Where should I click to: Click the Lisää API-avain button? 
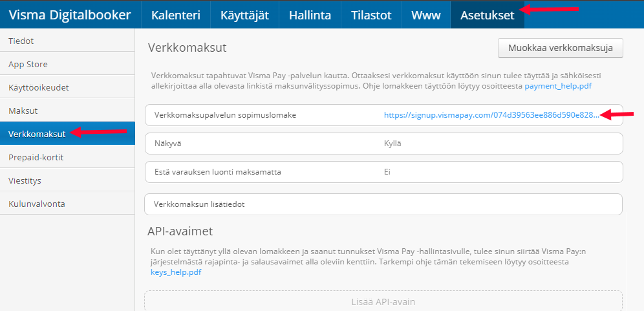point(383,301)
